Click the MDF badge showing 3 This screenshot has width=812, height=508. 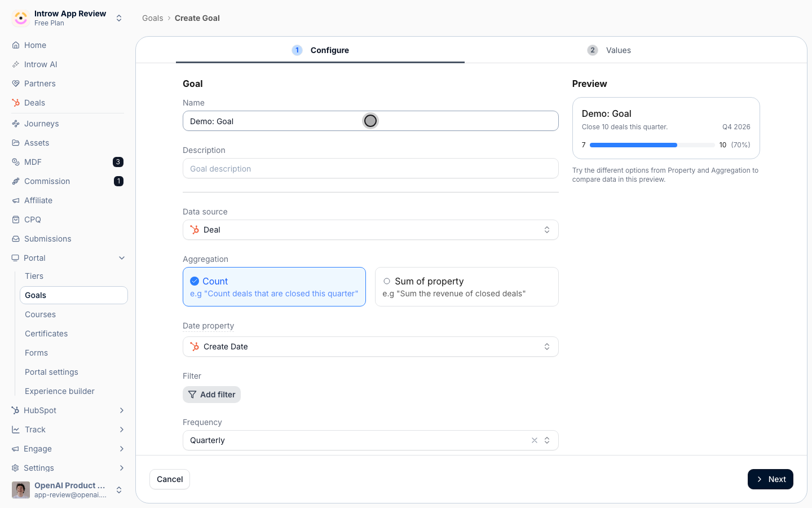[x=118, y=162]
